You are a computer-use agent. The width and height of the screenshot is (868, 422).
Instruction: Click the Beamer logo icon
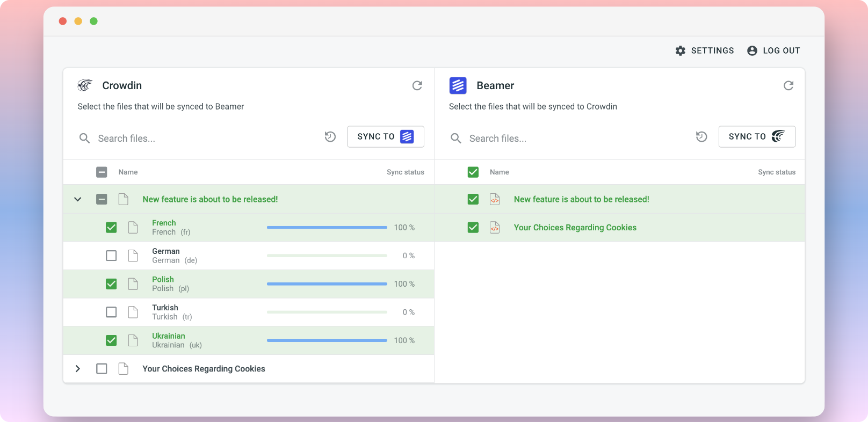(458, 85)
